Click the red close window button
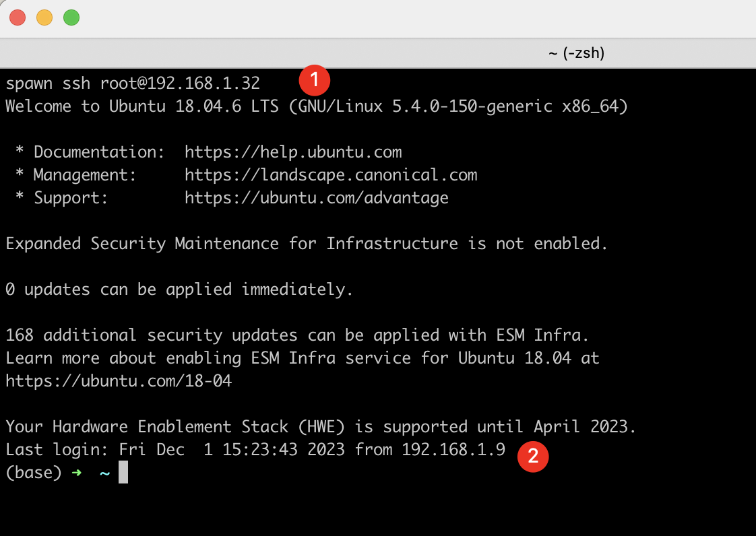The image size is (756, 536). (x=18, y=18)
